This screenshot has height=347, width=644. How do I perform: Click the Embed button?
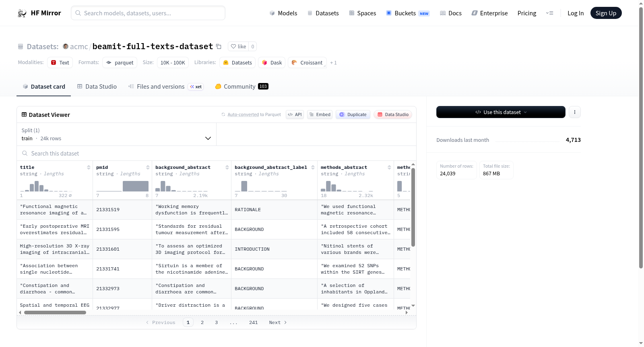coord(320,114)
